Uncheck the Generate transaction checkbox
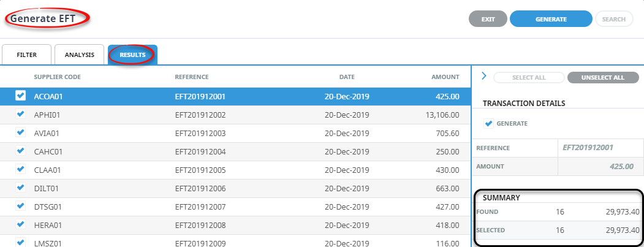This screenshot has width=644, height=247. 488,123
